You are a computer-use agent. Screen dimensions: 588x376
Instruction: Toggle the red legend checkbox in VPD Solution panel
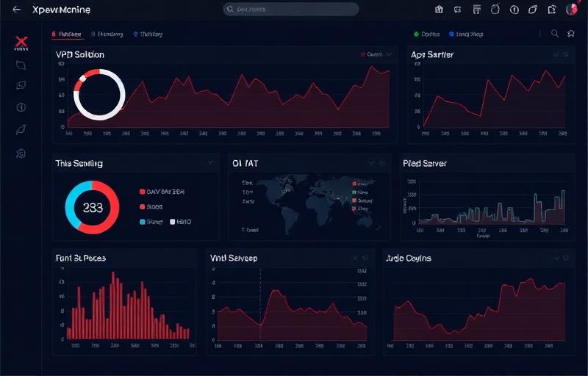click(363, 54)
